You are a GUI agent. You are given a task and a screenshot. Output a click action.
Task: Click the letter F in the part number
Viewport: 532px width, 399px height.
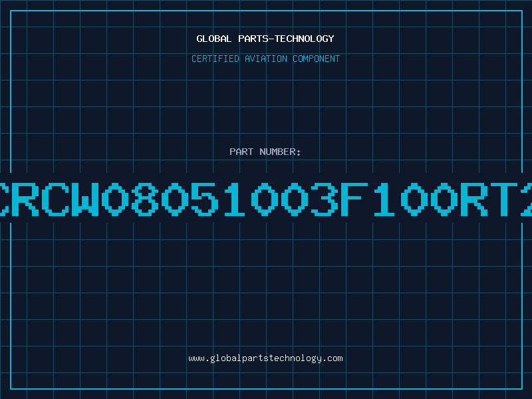pyautogui.click(x=354, y=199)
